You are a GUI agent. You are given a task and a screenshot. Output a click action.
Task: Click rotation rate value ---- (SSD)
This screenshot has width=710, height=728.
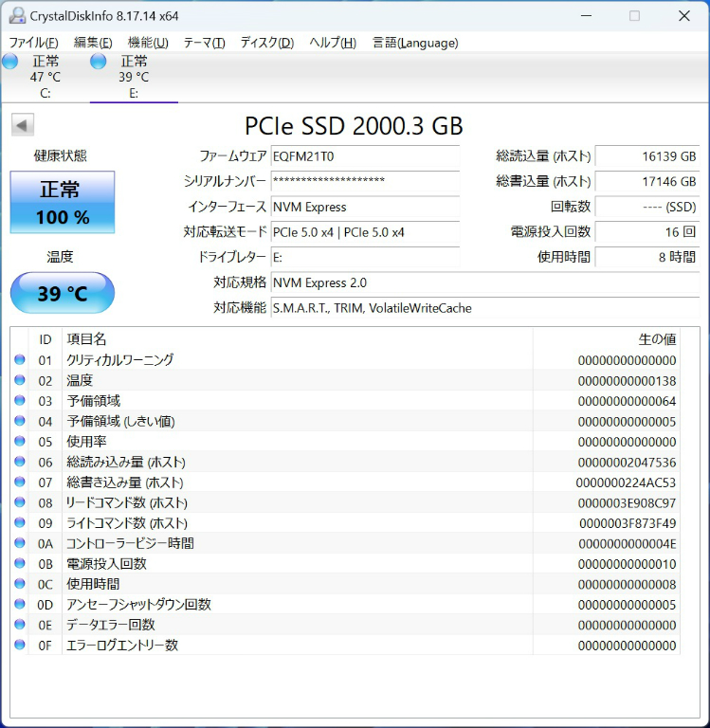647,207
